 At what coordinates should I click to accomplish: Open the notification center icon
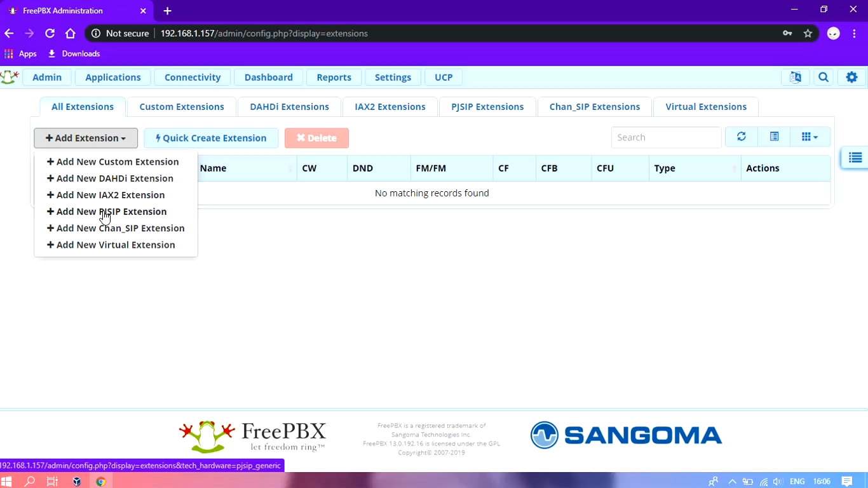point(846,481)
